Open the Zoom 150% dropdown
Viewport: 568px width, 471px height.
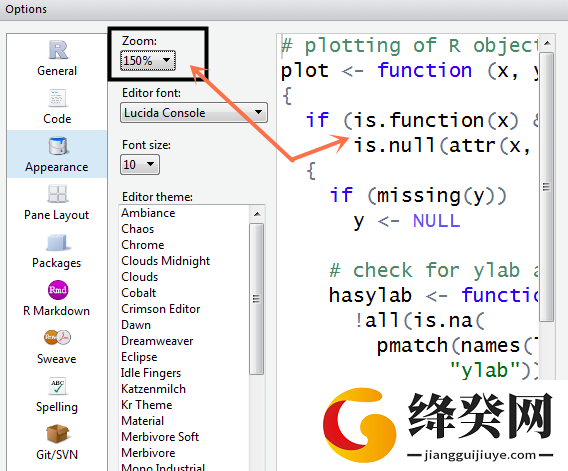(x=148, y=61)
